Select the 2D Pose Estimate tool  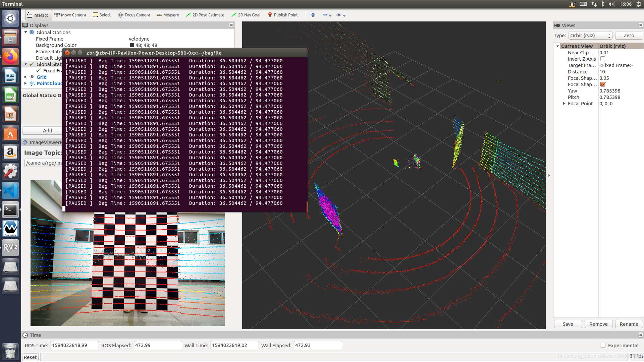tap(205, 15)
